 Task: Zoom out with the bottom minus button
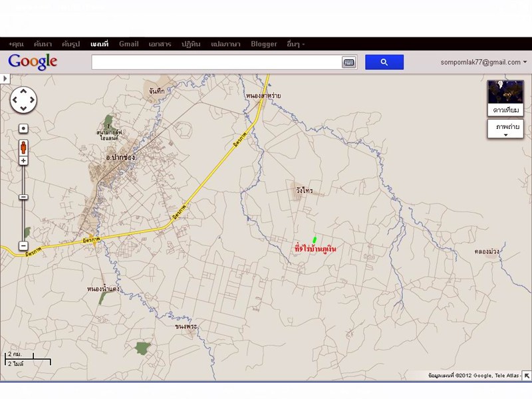pyautogui.click(x=23, y=246)
